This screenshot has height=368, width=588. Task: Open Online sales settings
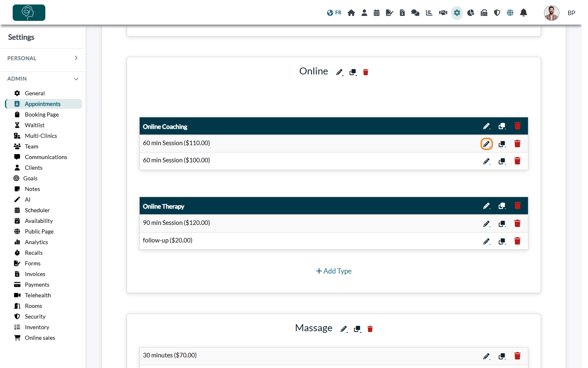[x=40, y=338]
